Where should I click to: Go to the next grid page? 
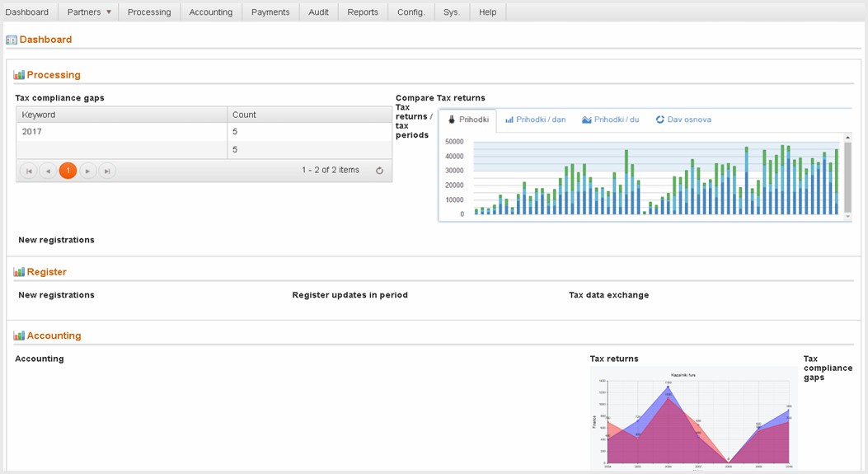point(87,171)
